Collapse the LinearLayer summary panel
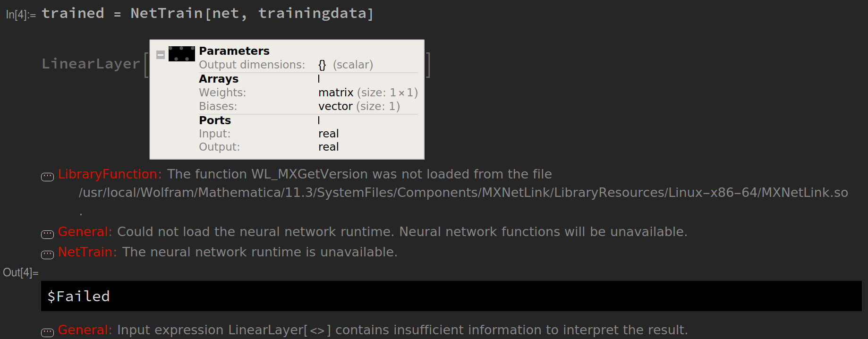 [x=161, y=55]
